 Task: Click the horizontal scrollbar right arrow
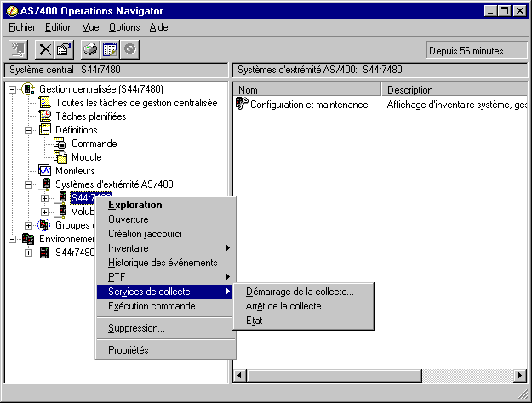point(520,375)
